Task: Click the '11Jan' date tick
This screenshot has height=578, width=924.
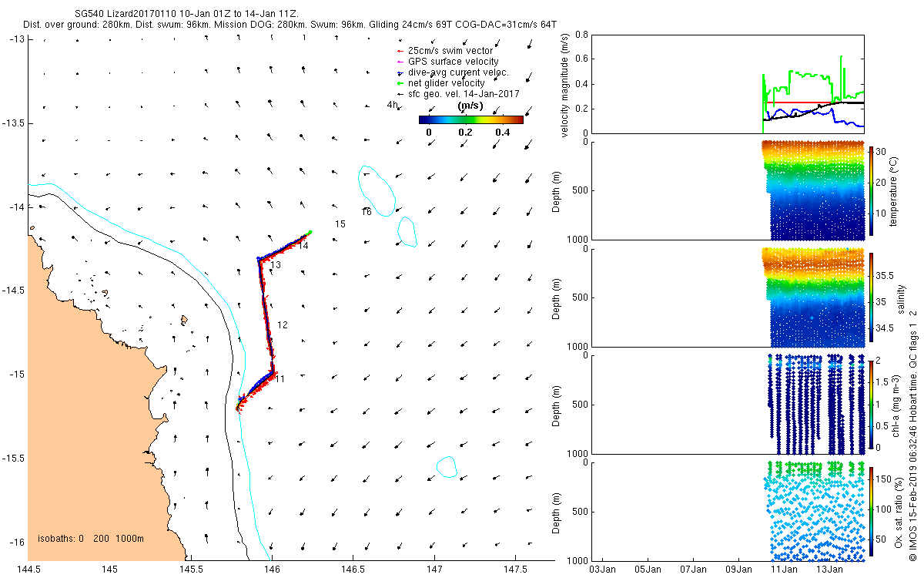Action: 785,569
